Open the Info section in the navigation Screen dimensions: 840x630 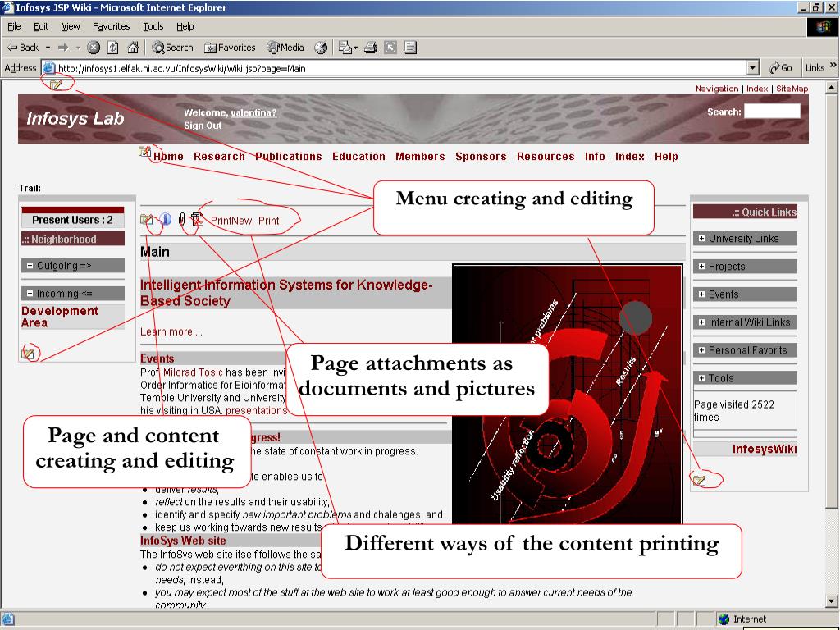595,157
